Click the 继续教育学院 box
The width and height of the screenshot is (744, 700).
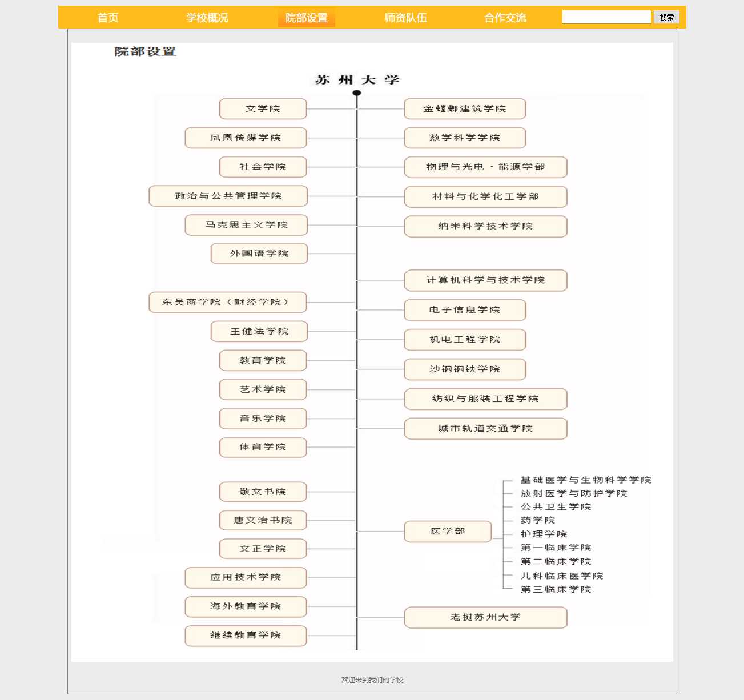coord(246,635)
